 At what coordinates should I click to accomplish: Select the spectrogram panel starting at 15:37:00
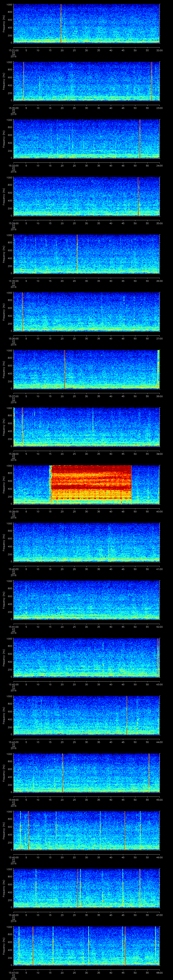pos(86,369)
